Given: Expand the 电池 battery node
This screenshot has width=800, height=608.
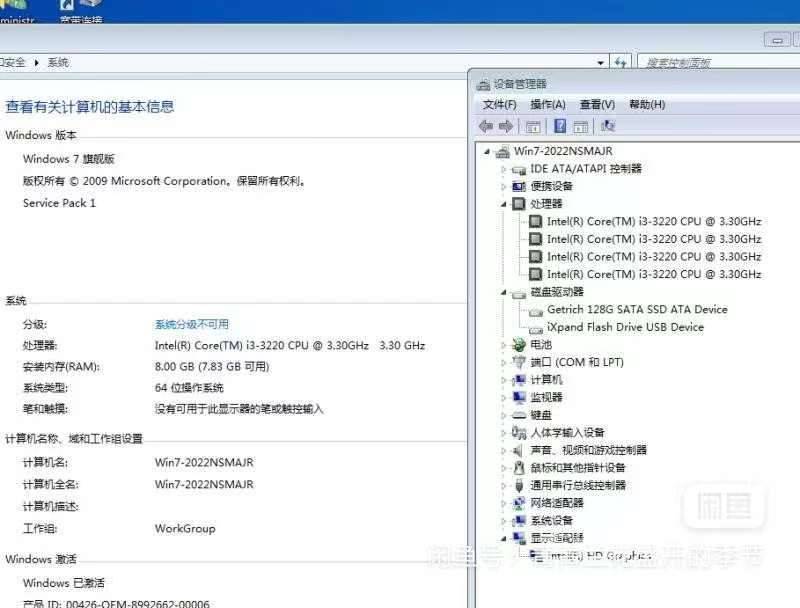Looking at the screenshot, I should pos(503,345).
